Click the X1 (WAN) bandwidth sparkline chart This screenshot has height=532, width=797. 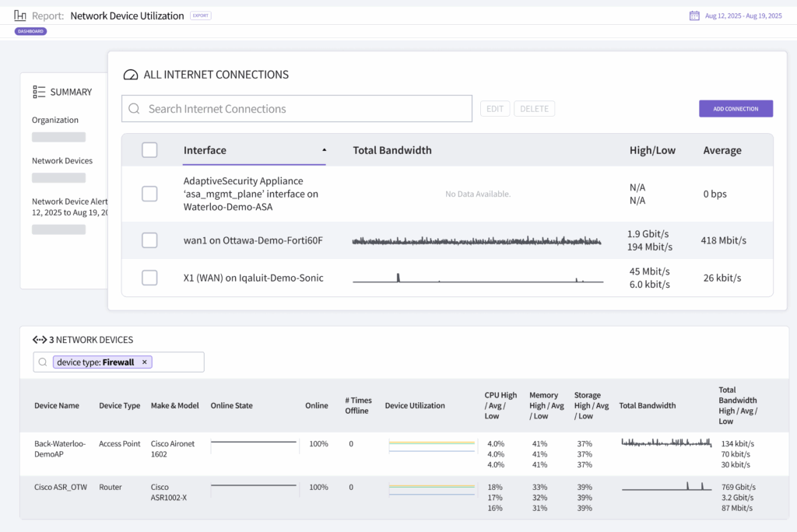point(478,278)
